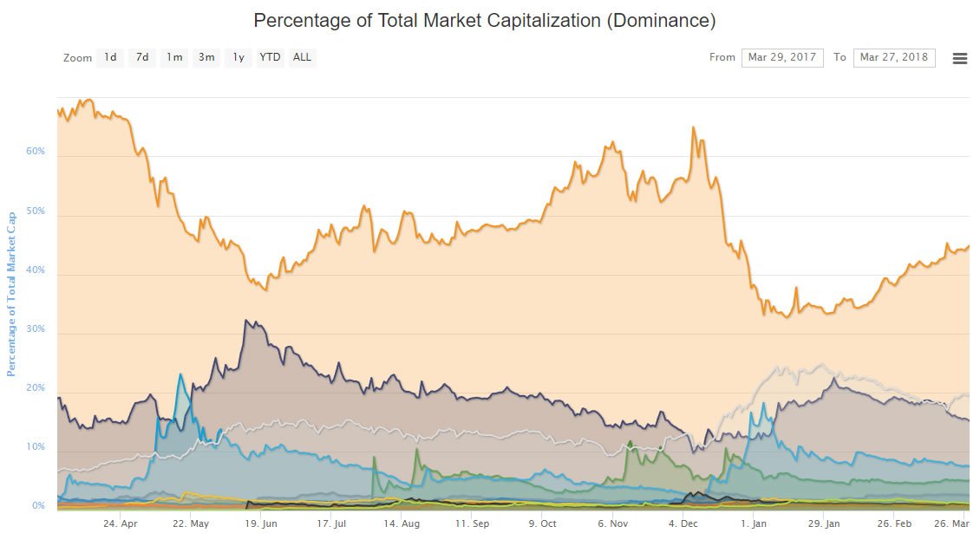Select the 1m zoom range
The width and height of the screenshot is (980, 546).
point(174,57)
